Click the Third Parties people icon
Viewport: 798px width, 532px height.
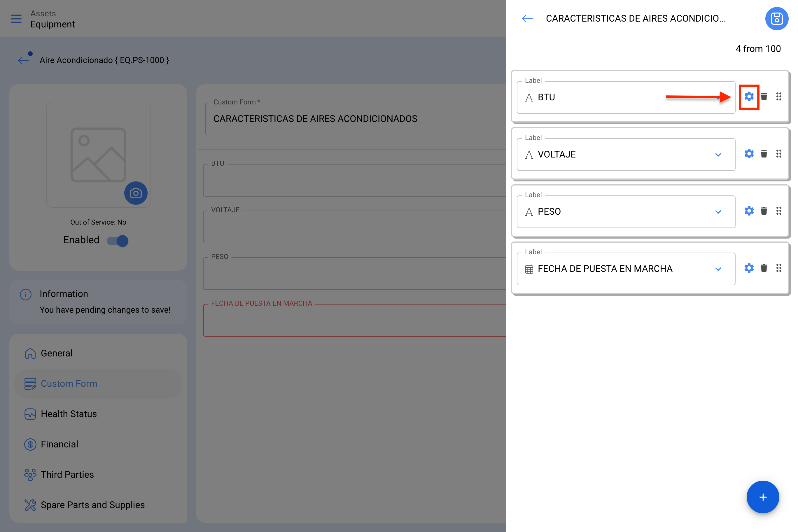tap(30, 474)
